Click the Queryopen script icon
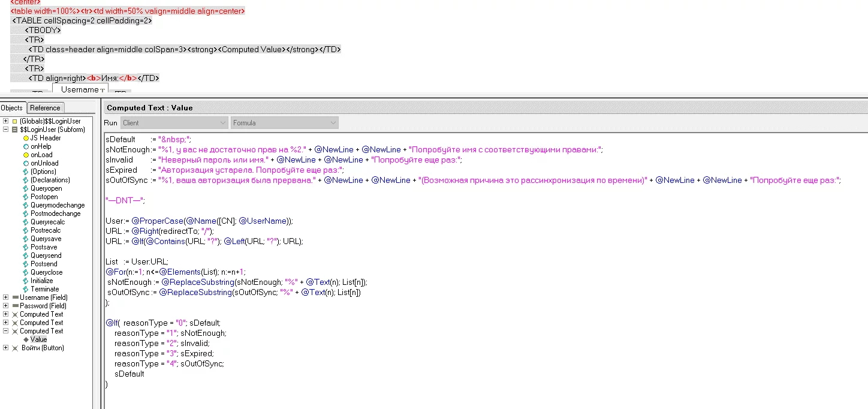Image resolution: width=868 pixels, height=409 pixels. pyautogui.click(x=26, y=188)
